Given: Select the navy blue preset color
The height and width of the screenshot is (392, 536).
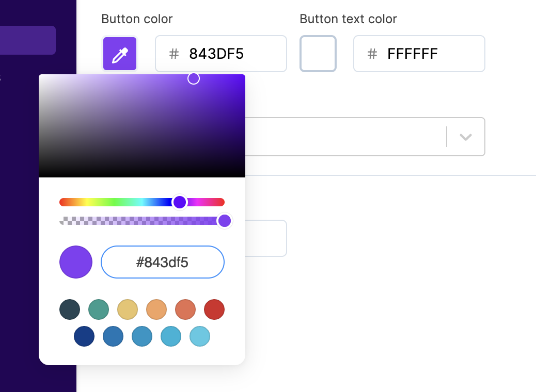Looking at the screenshot, I should tap(84, 336).
